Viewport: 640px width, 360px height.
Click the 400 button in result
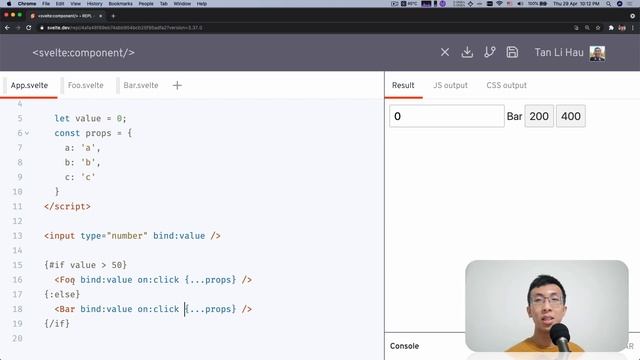click(571, 116)
